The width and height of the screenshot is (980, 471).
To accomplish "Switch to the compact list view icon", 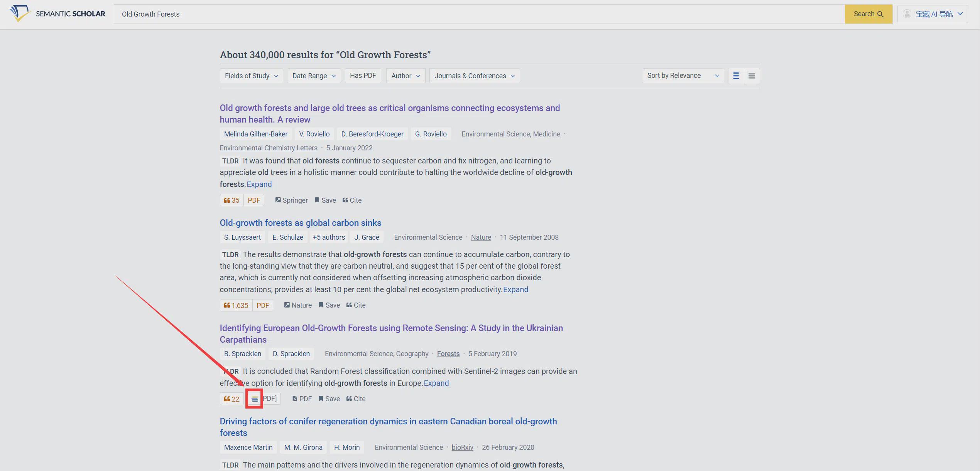I will click(x=752, y=76).
